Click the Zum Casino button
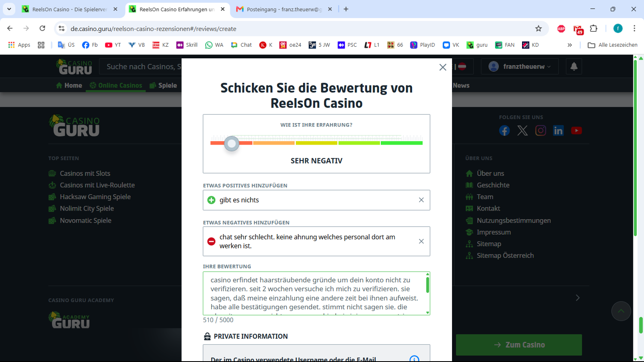The width and height of the screenshot is (644, 362). pyautogui.click(x=519, y=345)
